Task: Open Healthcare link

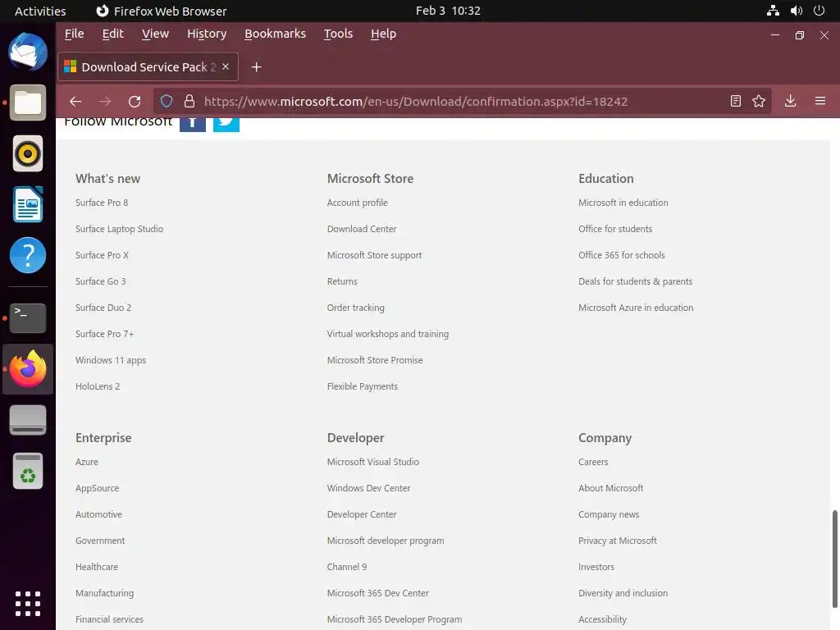Action: (x=97, y=567)
